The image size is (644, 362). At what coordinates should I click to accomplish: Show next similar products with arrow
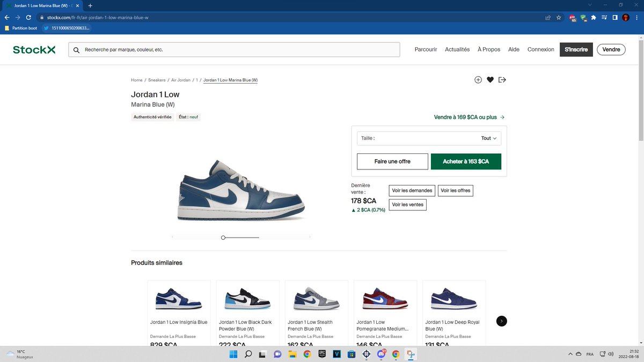[501, 321]
